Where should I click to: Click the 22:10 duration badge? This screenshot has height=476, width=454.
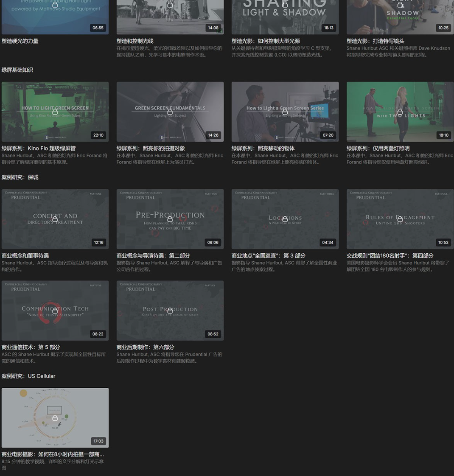[98, 135]
